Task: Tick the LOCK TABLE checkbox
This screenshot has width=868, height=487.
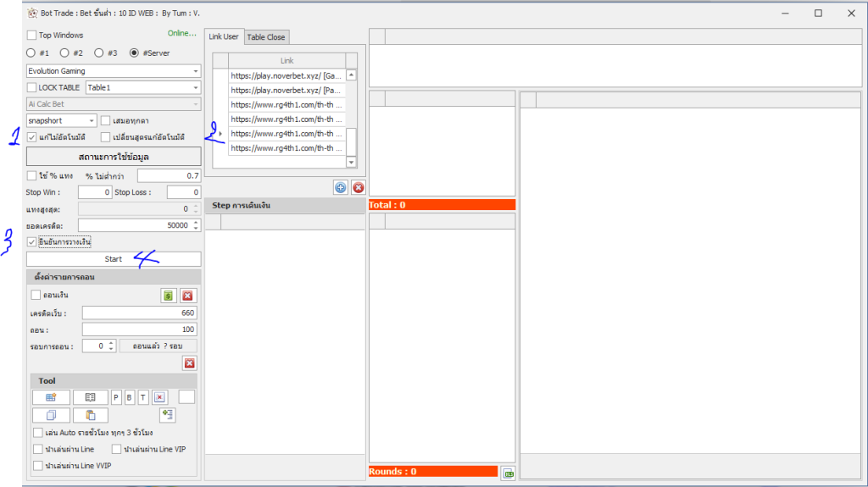Action: point(32,87)
